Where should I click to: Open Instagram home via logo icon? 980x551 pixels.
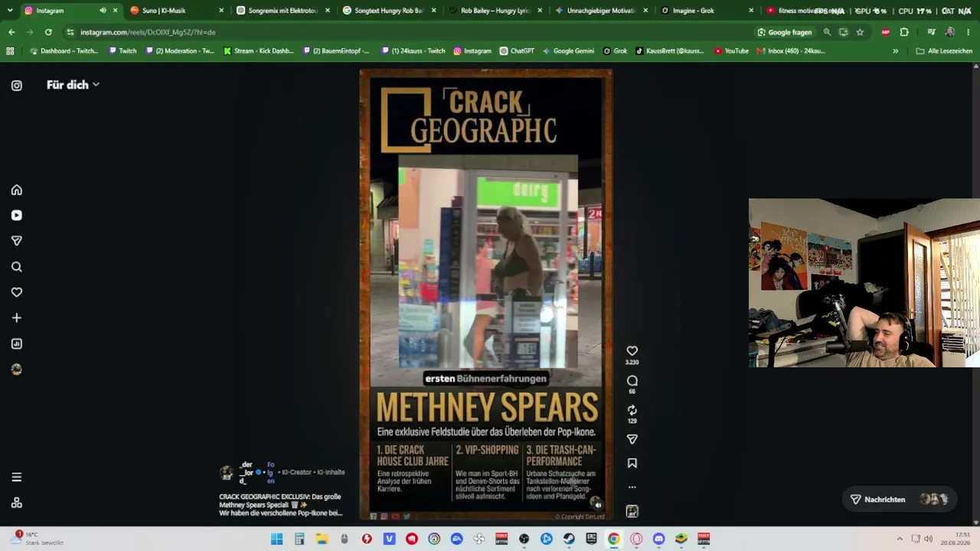point(17,86)
